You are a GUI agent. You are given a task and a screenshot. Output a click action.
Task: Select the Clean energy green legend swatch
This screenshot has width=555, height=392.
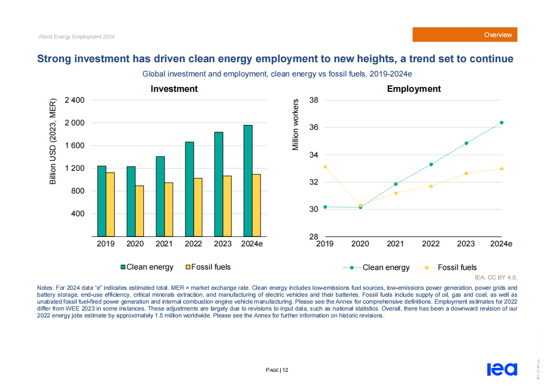tap(123, 267)
